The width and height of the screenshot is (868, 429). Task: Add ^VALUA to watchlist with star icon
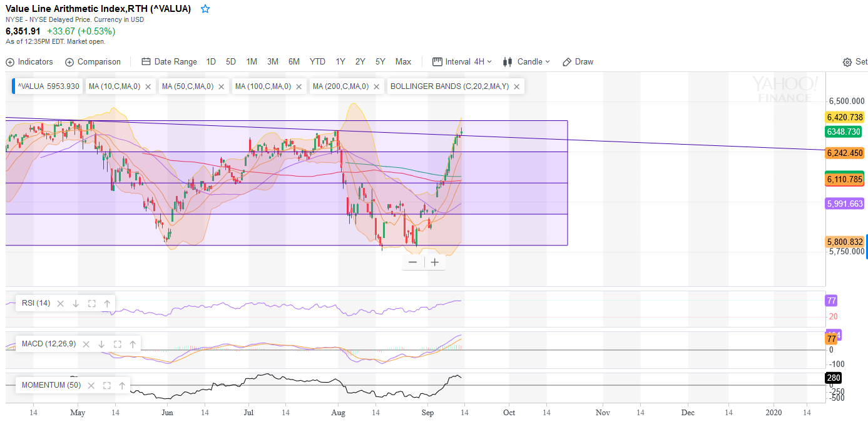pyautogui.click(x=205, y=9)
